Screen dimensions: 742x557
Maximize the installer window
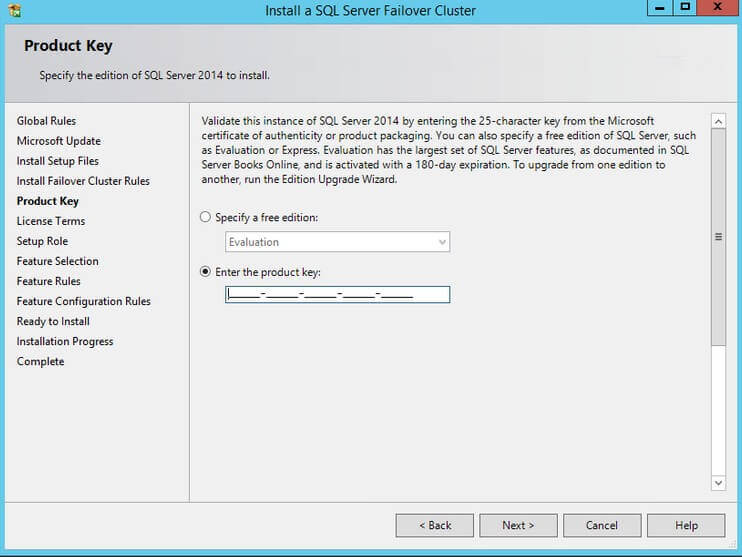pos(685,8)
